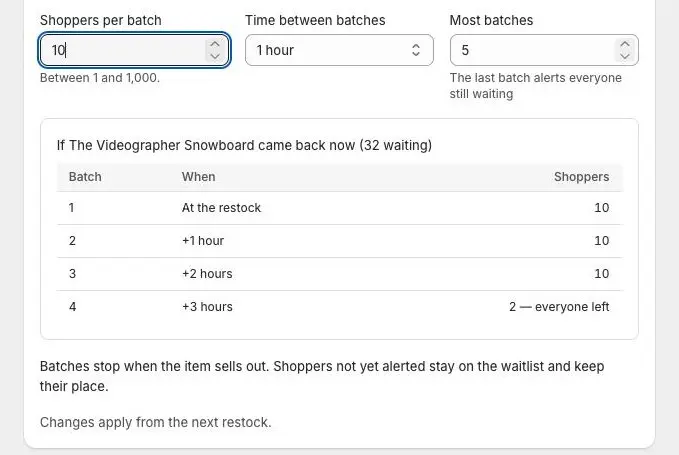Click the Shoppers per batch input field
The height and width of the screenshot is (455, 679).
134,50
